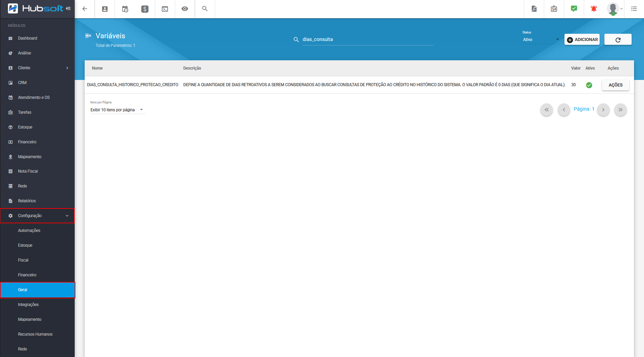
Task: Open the red alarm notifications icon
Action: (594, 9)
